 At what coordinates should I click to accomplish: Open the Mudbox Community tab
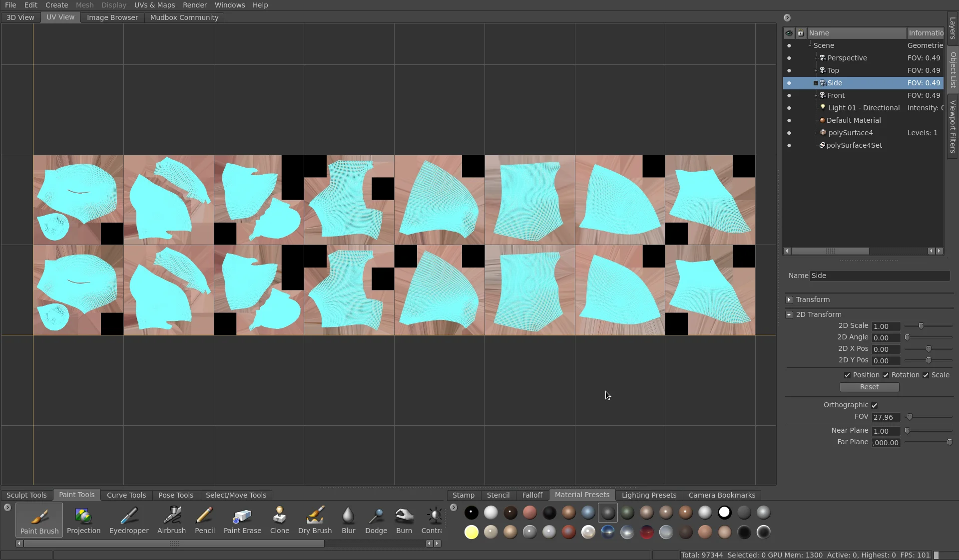184,17
